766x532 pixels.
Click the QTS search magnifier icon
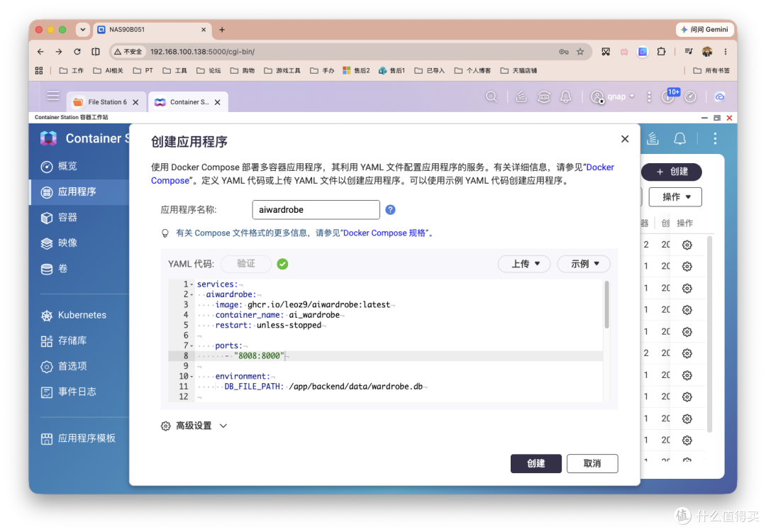(x=492, y=96)
